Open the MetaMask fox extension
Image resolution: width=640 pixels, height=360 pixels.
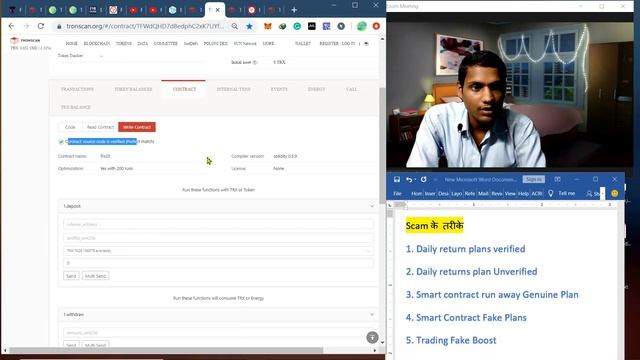268,26
